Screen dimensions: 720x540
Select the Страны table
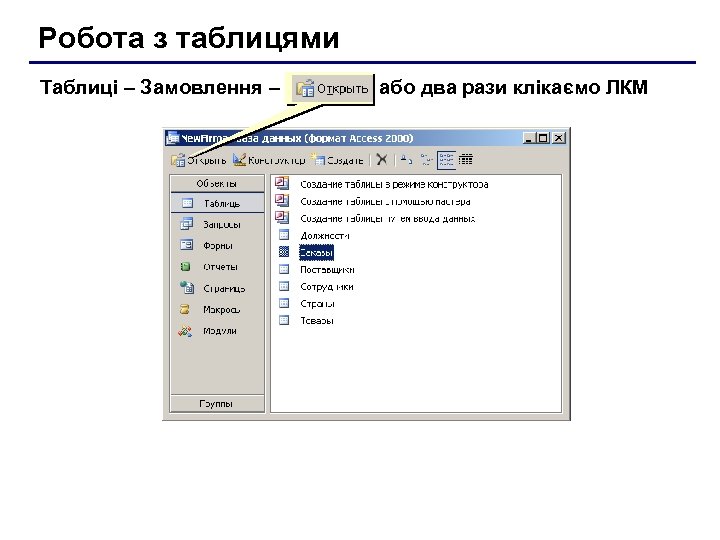[307, 304]
